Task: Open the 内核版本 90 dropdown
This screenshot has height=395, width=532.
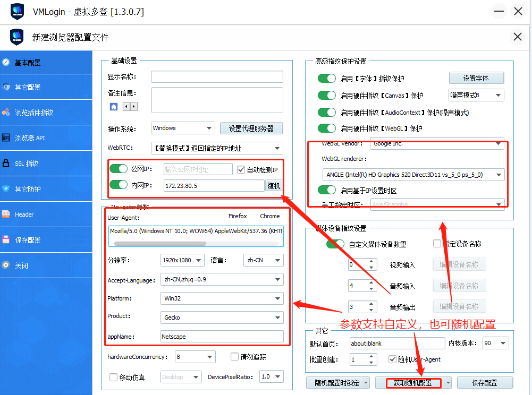Action: point(496,343)
